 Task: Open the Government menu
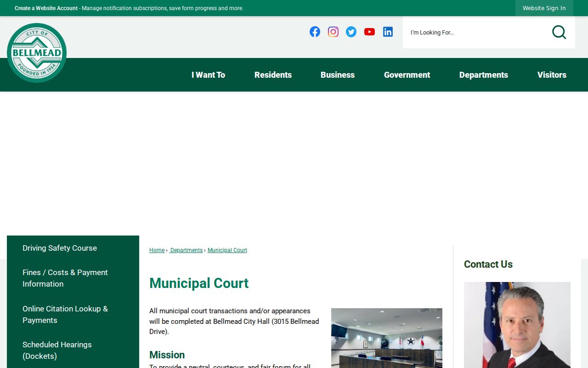407,75
